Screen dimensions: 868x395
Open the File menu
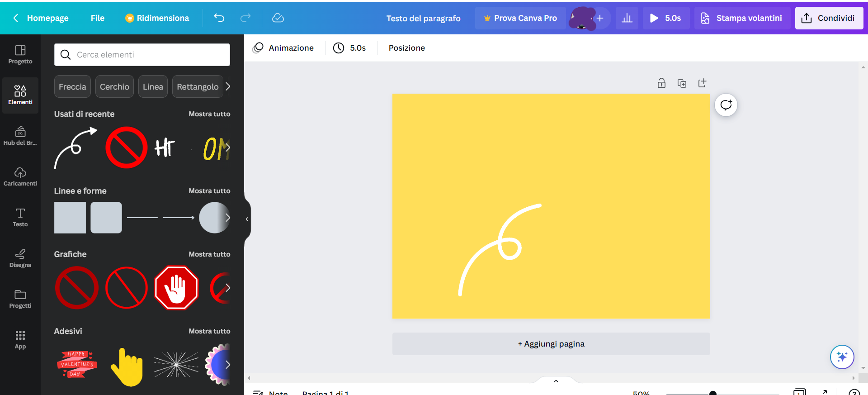[x=98, y=18]
